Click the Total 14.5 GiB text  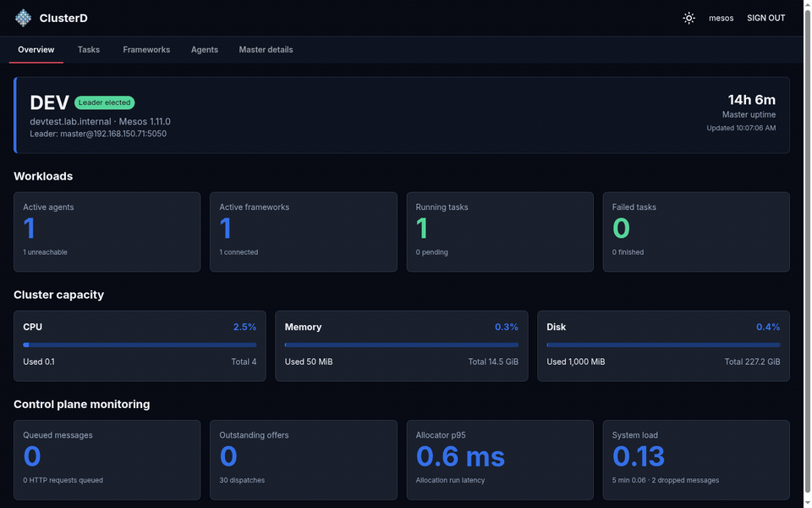pyautogui.click(x=493, y=362)
